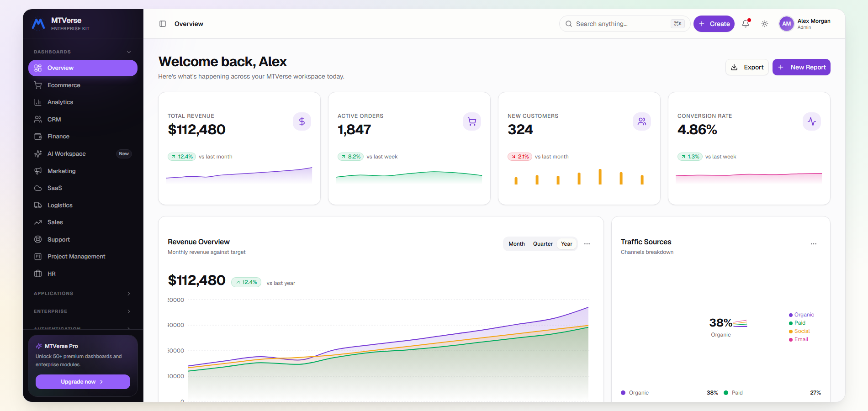
Task: Toggle the Organic legend entry
Action: pyautogui.click(x=801, y=315)
